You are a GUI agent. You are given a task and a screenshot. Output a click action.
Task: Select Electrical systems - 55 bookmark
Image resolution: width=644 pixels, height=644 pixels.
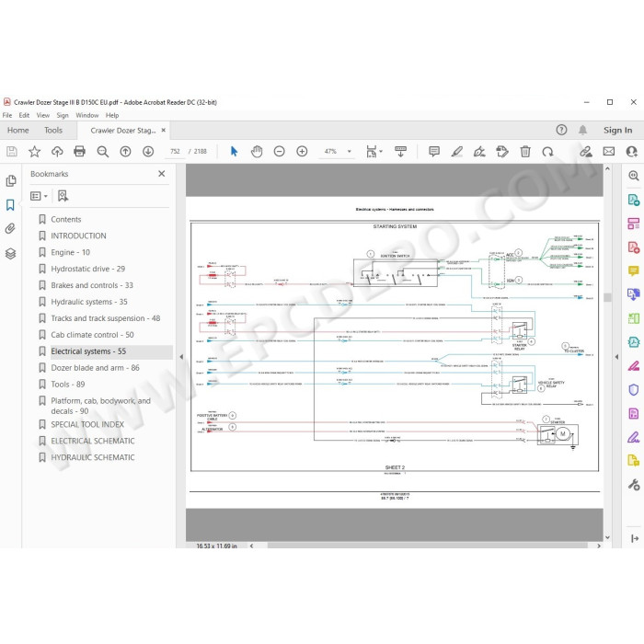88,351
